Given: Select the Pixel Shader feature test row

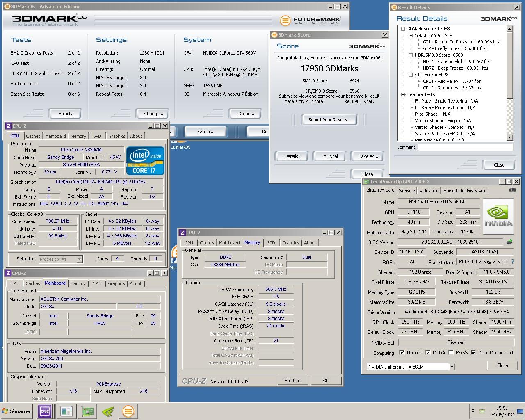Looking at the screenshot, I should click(433, 114).
